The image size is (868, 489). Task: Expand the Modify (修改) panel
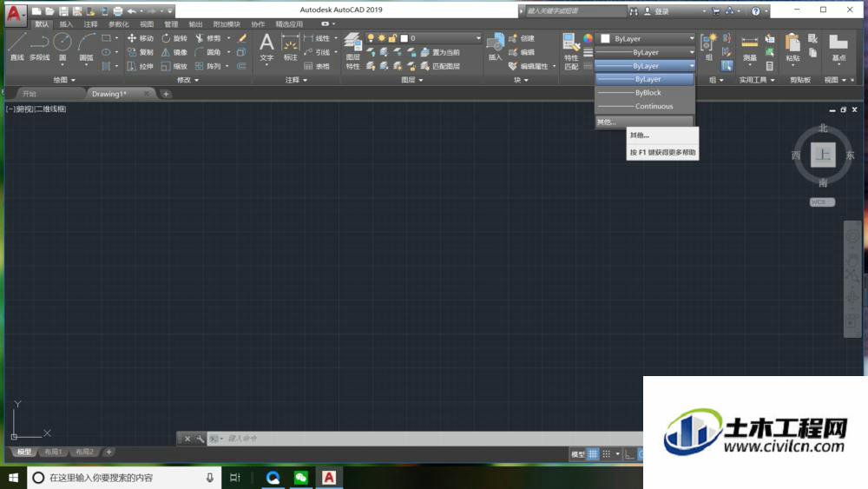click(x=188, y=80)
